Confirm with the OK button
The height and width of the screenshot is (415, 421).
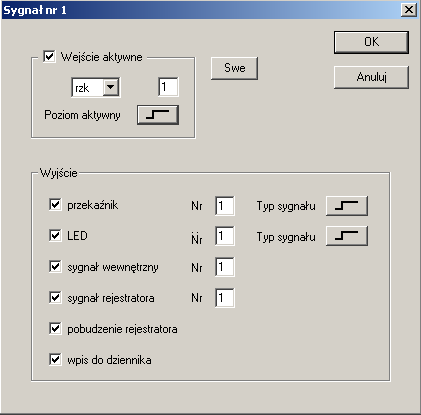pyautogui.click(x=371, y=42)
